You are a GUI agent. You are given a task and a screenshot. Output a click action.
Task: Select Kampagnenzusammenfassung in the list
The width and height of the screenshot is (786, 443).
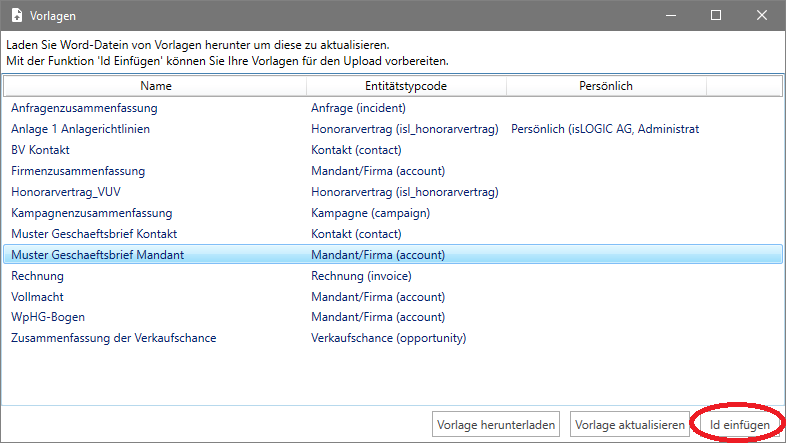pyautogui.click(x=91, y=213)
